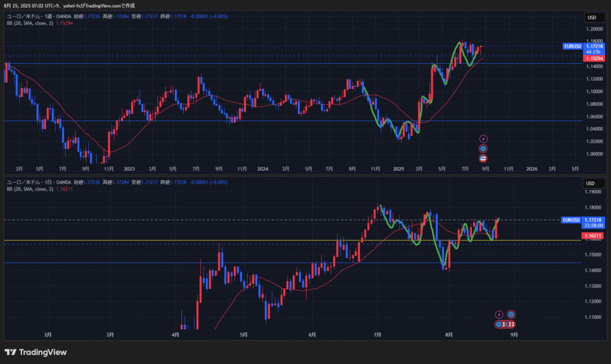Click the EURUSD symbol label on the daily chart
Viewport: 611px width, 364px height.
571,220
